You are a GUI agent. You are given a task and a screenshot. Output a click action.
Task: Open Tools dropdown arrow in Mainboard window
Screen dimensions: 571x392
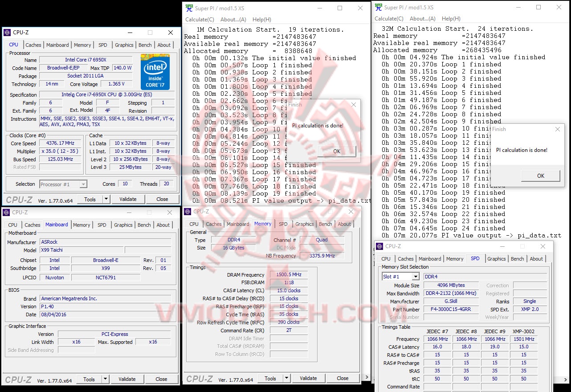tap(105, 379)
